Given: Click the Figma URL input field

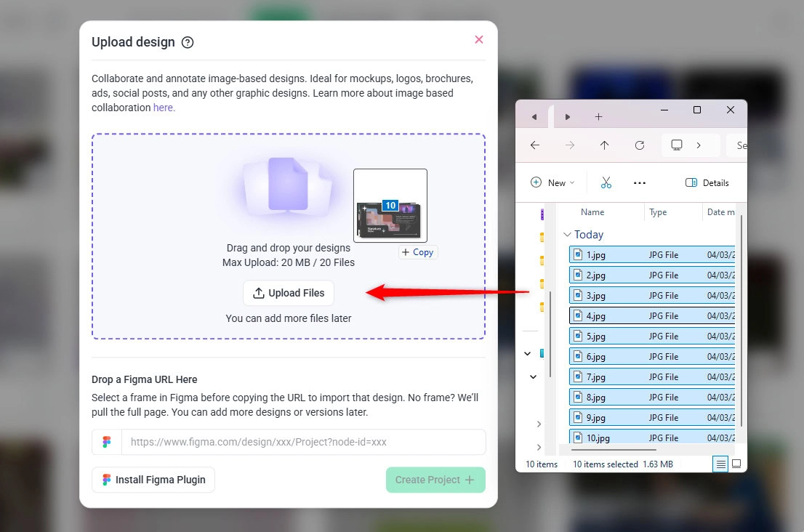Looking at the screenshot, I should pyautogui.click(x=302, y=442).
